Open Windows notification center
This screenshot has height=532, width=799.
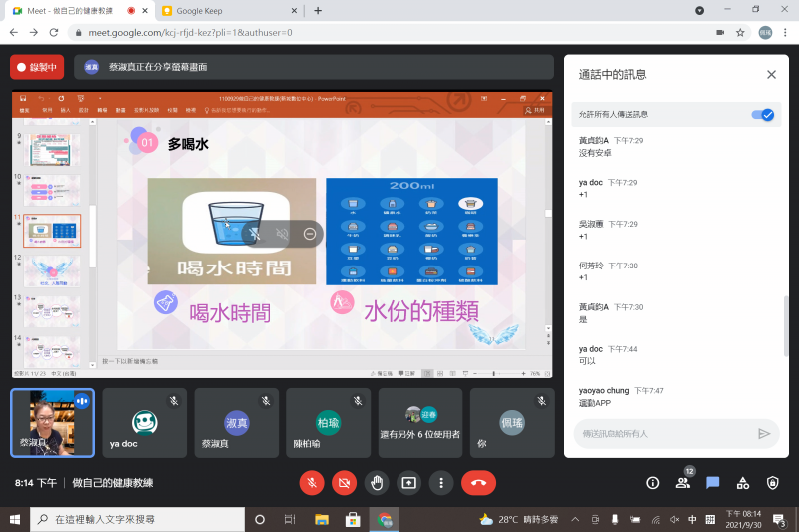tap(780, 520)
